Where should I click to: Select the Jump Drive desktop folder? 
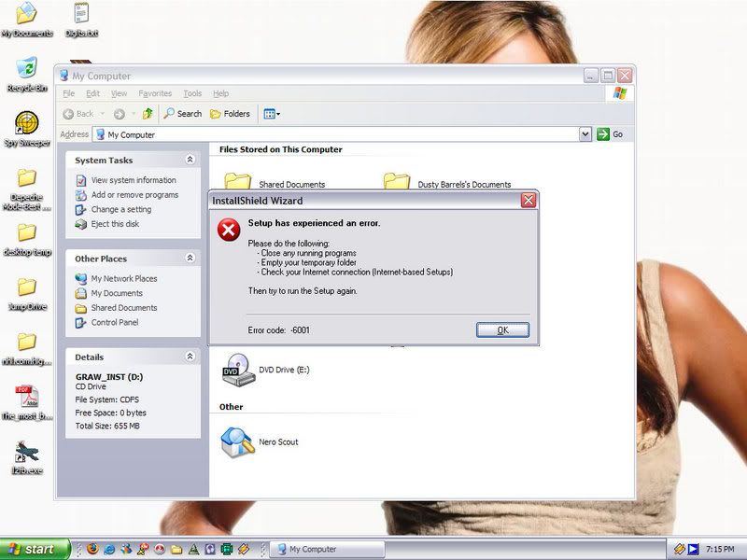(x=27, y=295)
